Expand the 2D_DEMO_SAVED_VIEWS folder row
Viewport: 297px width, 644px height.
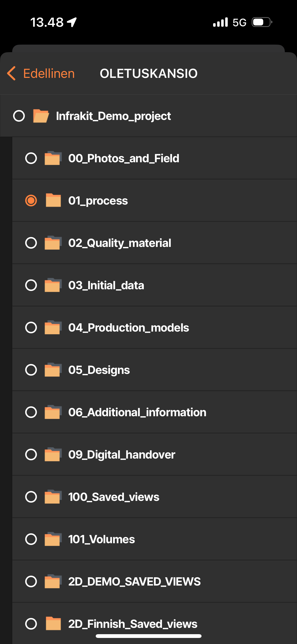point(134,582)
